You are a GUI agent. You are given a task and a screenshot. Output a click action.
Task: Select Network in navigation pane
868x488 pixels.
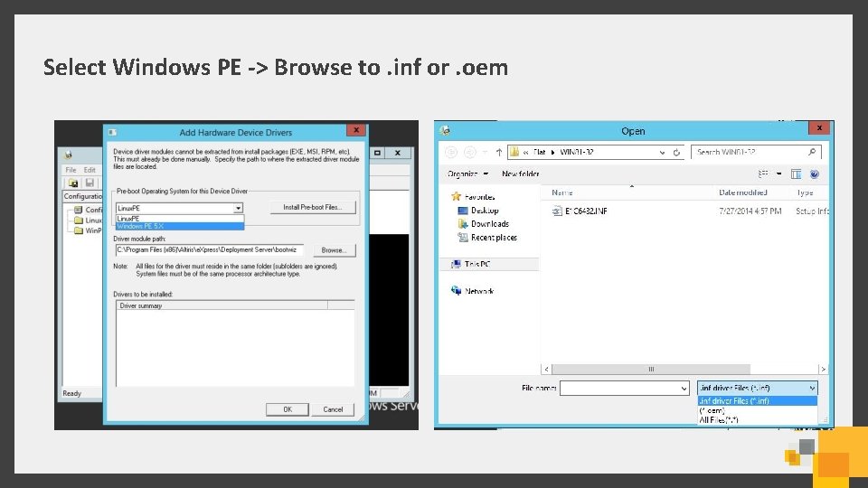point(473,291)
